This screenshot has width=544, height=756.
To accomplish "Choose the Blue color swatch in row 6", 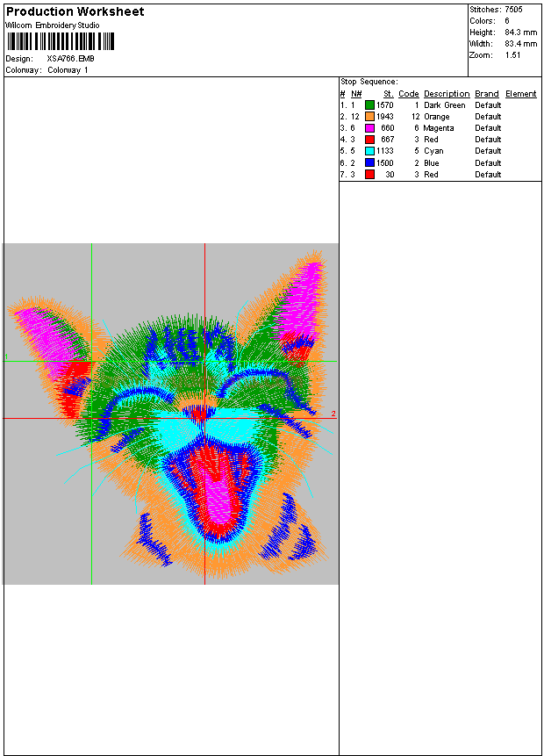I will pos(369,163).
